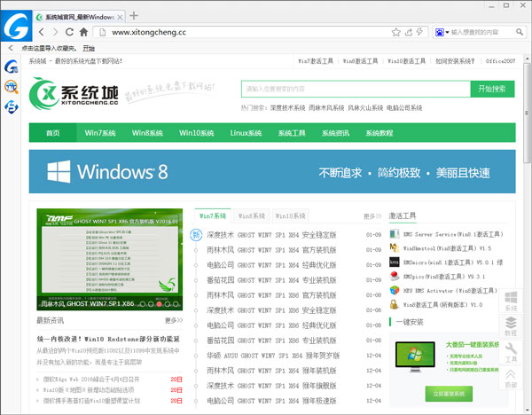Go to browser home page icon
The width and height of the screenshot is (532, 415).
click(x=84, y=32)
